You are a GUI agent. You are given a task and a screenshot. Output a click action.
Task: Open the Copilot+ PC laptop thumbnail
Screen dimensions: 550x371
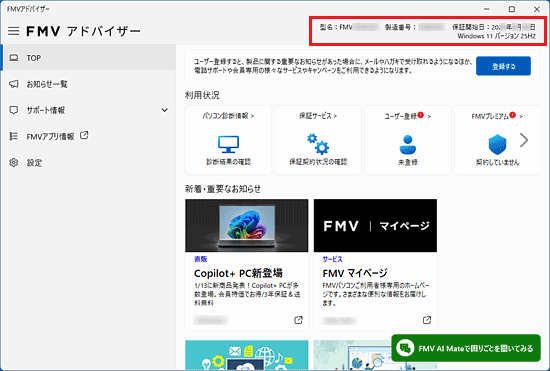coord(247,225)
